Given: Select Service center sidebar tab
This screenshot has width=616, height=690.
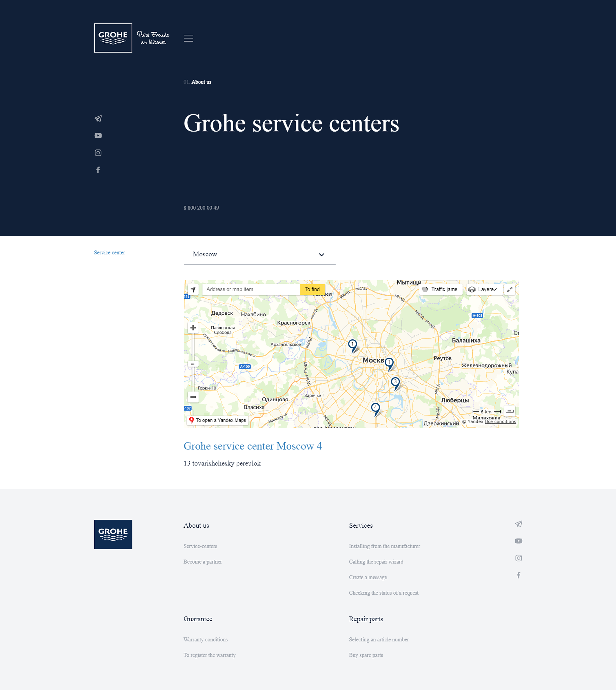Looking at the screenshot, I should pyautogui.click(x=109, y=252).
